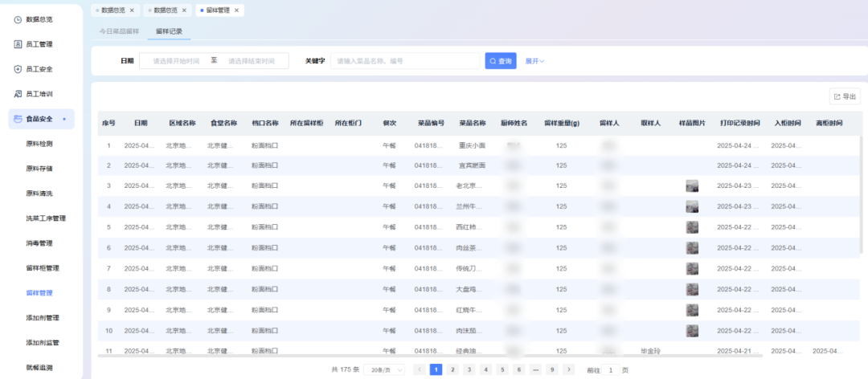Click the 员工安全 shield icon
Viewport: 868px width, 379px height.
click(18, 69)
